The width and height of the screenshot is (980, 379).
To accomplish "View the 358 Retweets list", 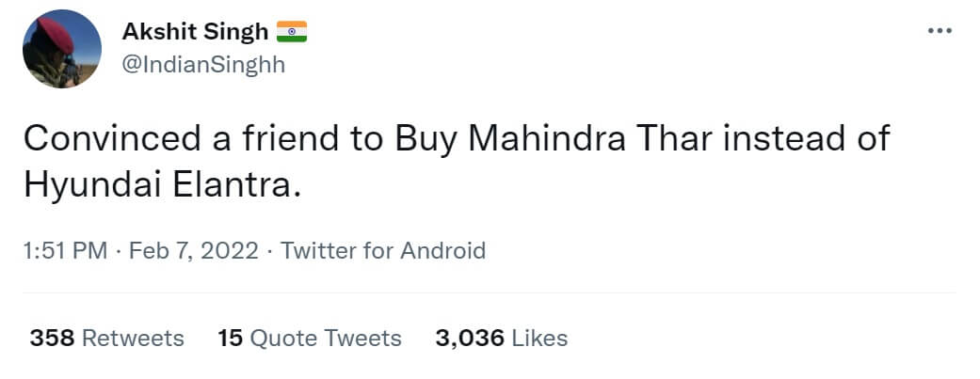I will point(106,338).
